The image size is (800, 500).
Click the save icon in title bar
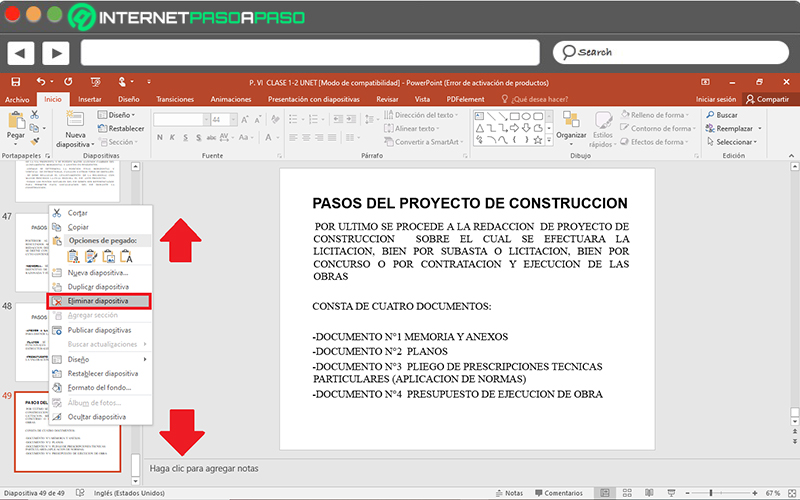15,82
